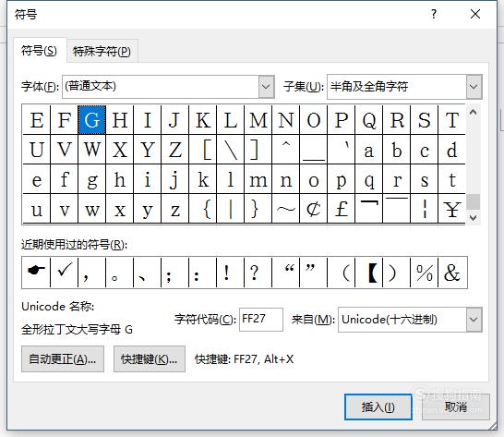This screenshot has height=437, width=504.
Task: Click the 自动更正(A)... button
Action: (63, 359)
